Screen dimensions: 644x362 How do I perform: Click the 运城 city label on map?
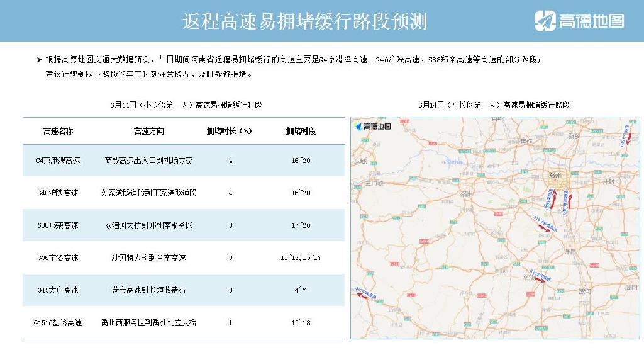pyautogui.click(x=360, y=161)
